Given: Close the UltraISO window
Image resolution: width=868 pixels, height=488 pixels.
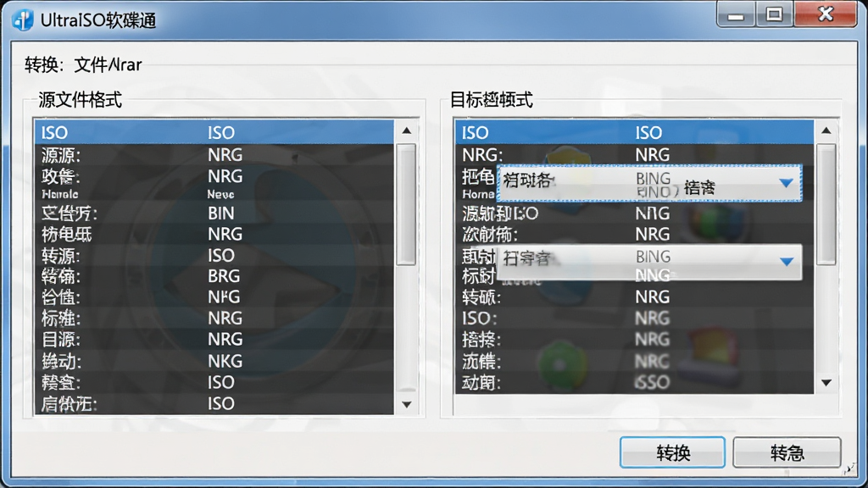Looking at the screenshot, I should pyautogui.click(x=826, y=14).
